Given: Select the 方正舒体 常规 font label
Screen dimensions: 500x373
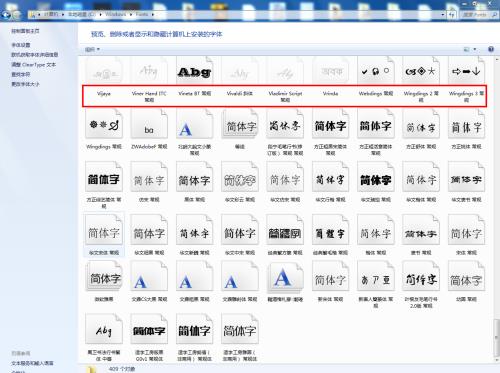Looking at the screenshot, I should click(x=421, y=147).
